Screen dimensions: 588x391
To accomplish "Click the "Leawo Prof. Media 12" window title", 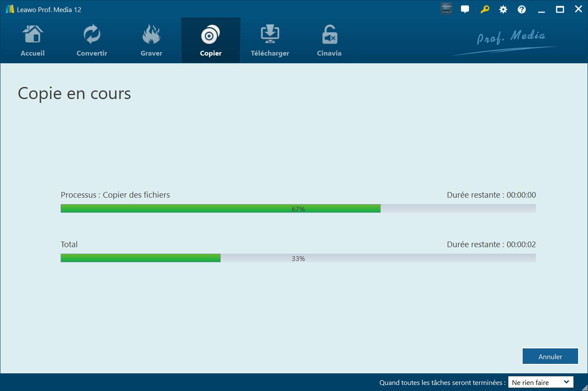I will pos(49,9).
